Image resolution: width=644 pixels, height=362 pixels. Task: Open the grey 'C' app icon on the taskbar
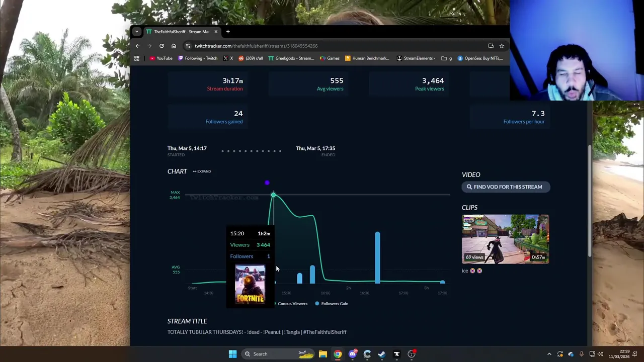[x=367, y=354]
